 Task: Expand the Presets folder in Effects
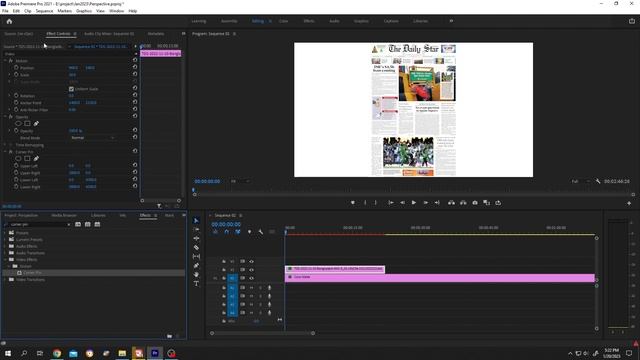click(5, 233)
